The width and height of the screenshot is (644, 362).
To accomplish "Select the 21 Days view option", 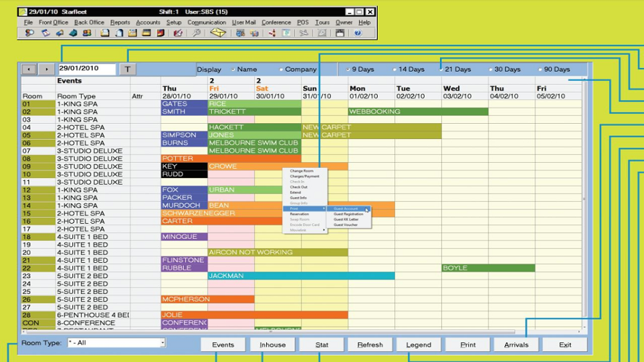I will pyautogui.click(x=441, y=70).
